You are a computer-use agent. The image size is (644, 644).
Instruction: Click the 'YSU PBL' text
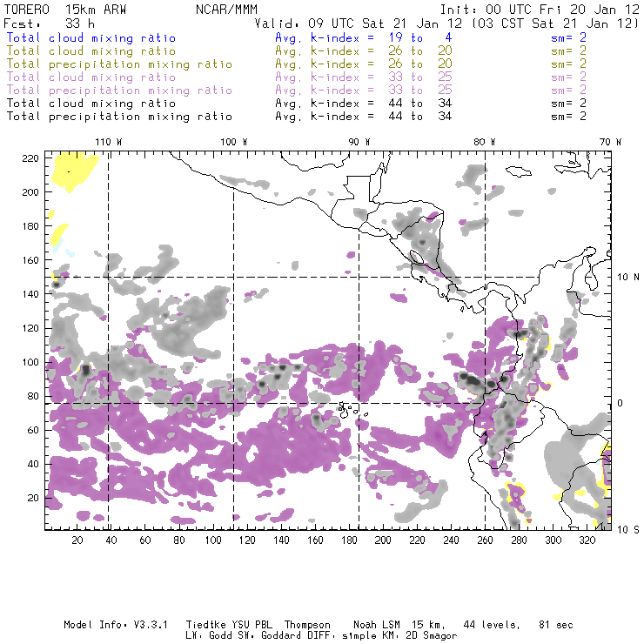(252, 625)
